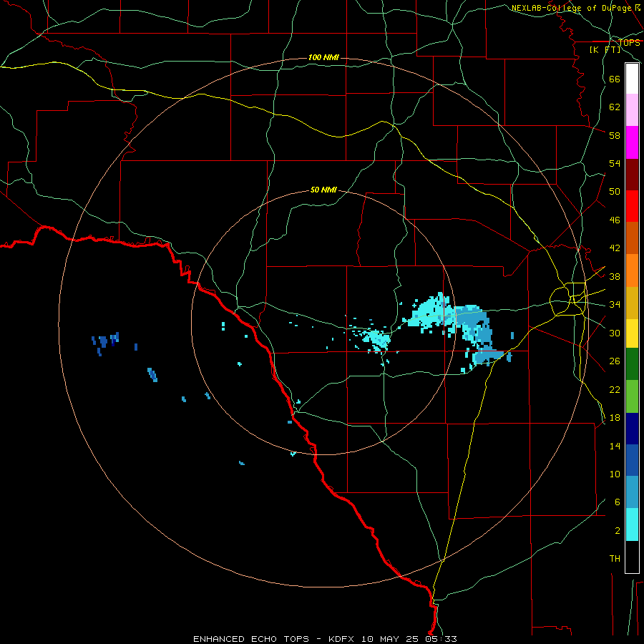Click the 38 legend value

coord(615,276)
